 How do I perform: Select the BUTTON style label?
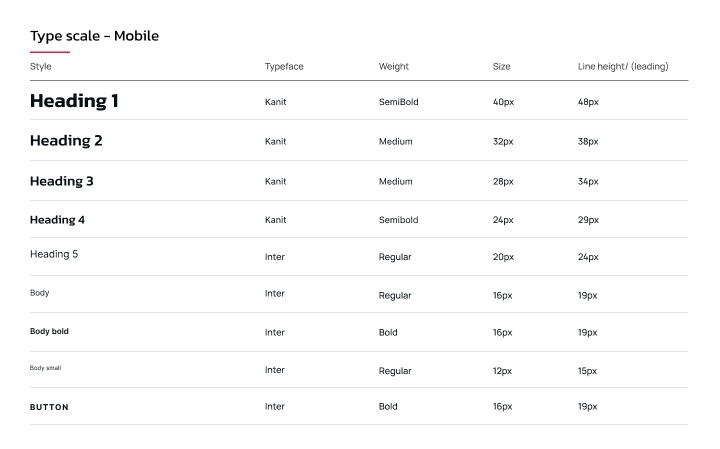point(49,407)
